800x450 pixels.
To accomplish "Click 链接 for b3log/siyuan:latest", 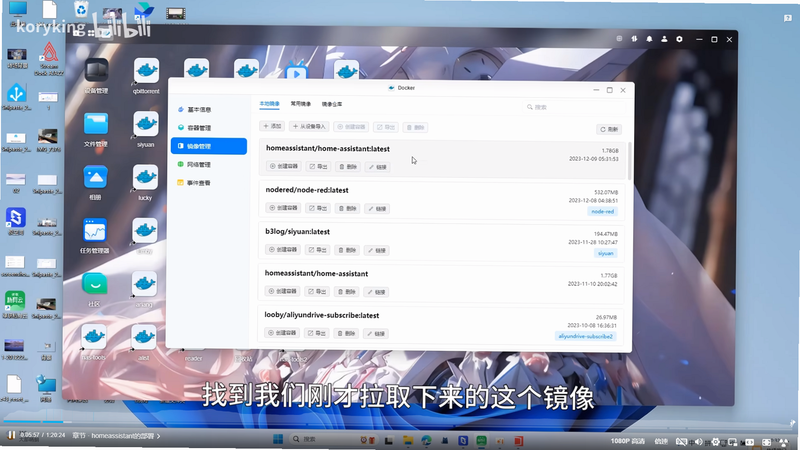I will pos(377,251).
